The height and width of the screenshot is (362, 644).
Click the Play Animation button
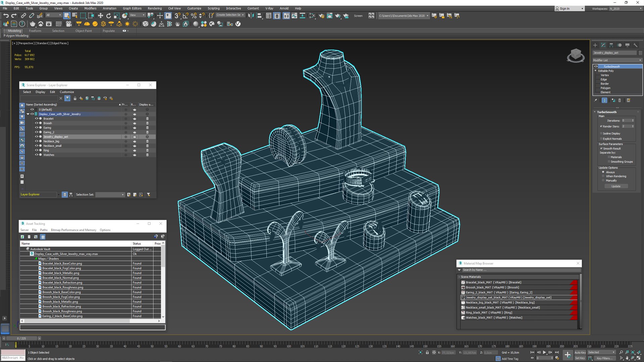544,352
